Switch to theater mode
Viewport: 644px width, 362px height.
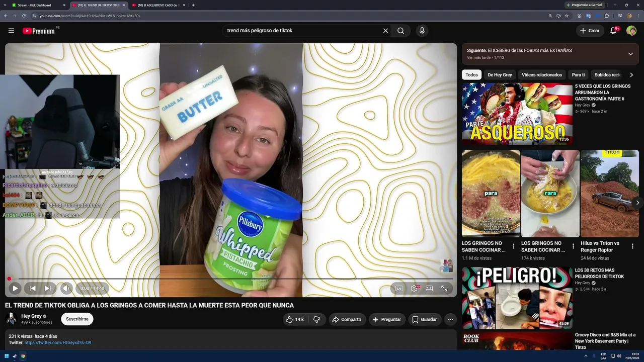[429, 288]
